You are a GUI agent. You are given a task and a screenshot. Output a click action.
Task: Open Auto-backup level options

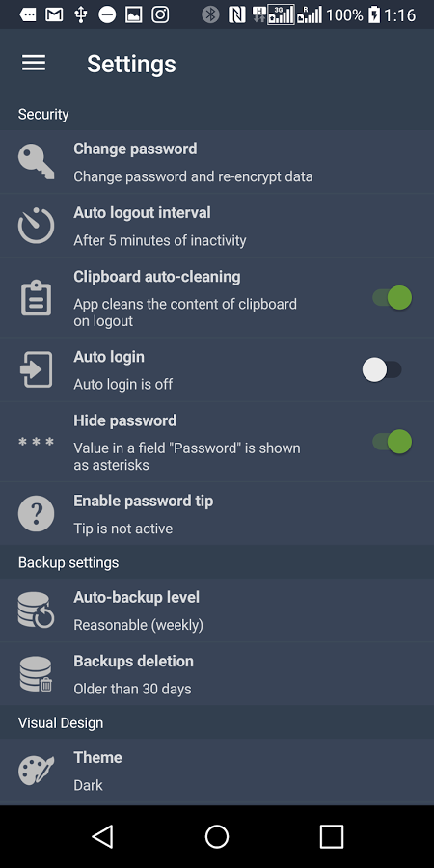[x=217, y=610]
